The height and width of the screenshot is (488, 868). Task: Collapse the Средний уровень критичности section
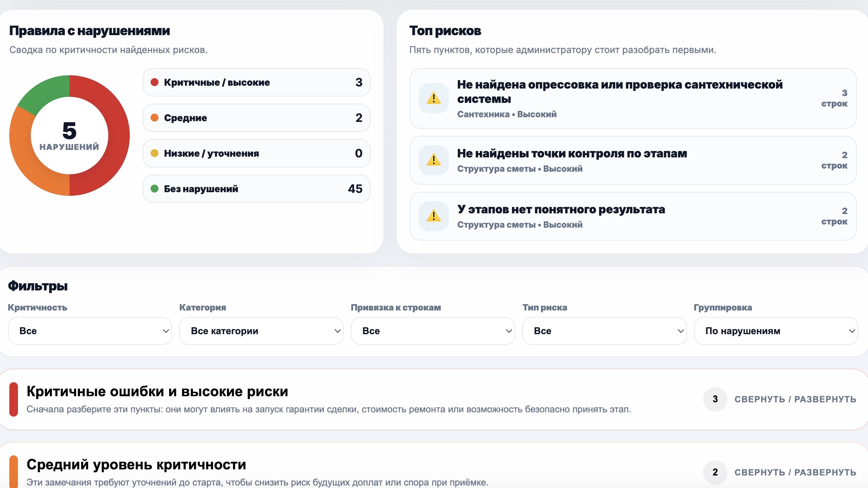(795, 472)
